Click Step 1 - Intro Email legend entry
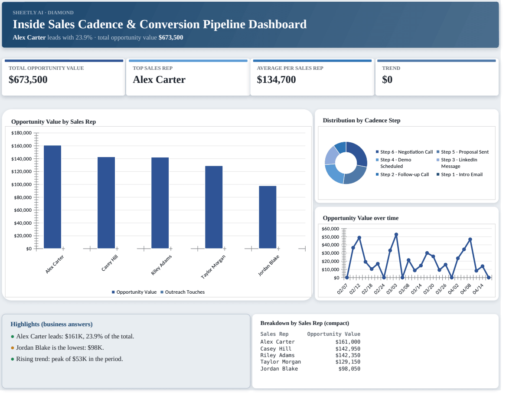Viewport: 532px width, 400px height. [460, 174]
